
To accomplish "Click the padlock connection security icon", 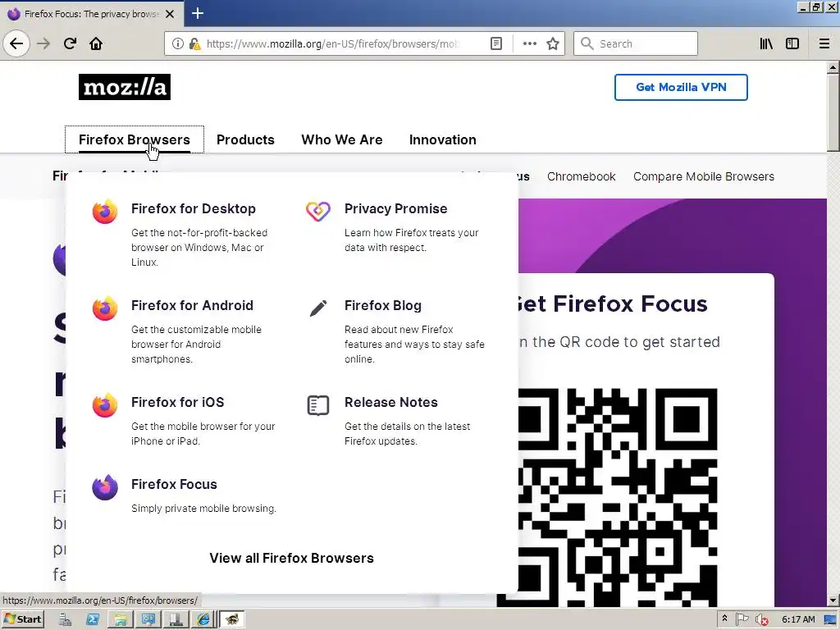I will [x=195, y=44].
